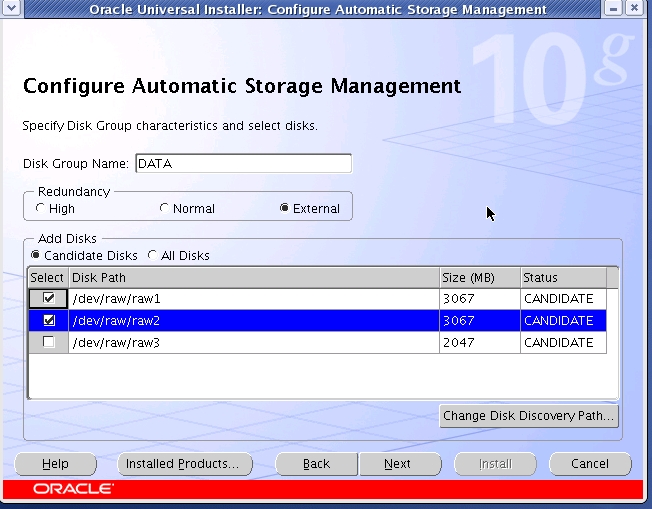
Task: Click size 3067 in raw1 row
Action: [480, 299]
